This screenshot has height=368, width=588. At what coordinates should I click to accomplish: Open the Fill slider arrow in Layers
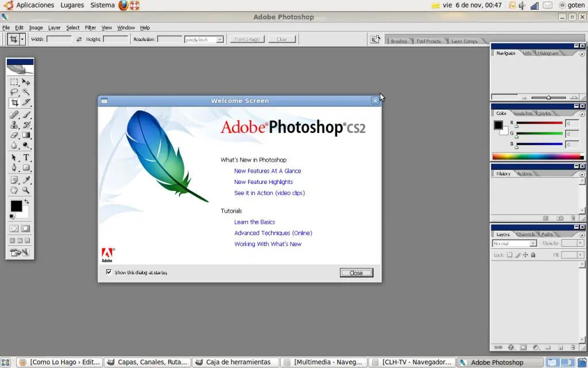pyautogui.click(x=581, y=255)
